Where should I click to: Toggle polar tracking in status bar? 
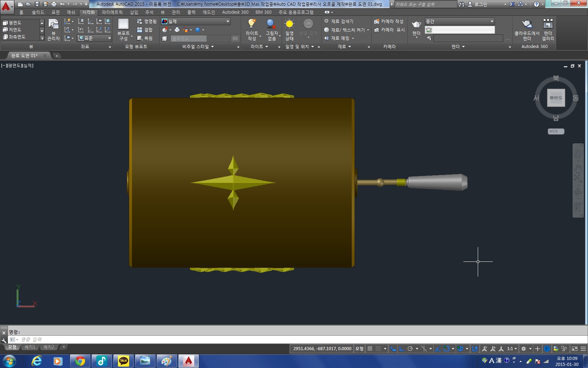(410, 349)
